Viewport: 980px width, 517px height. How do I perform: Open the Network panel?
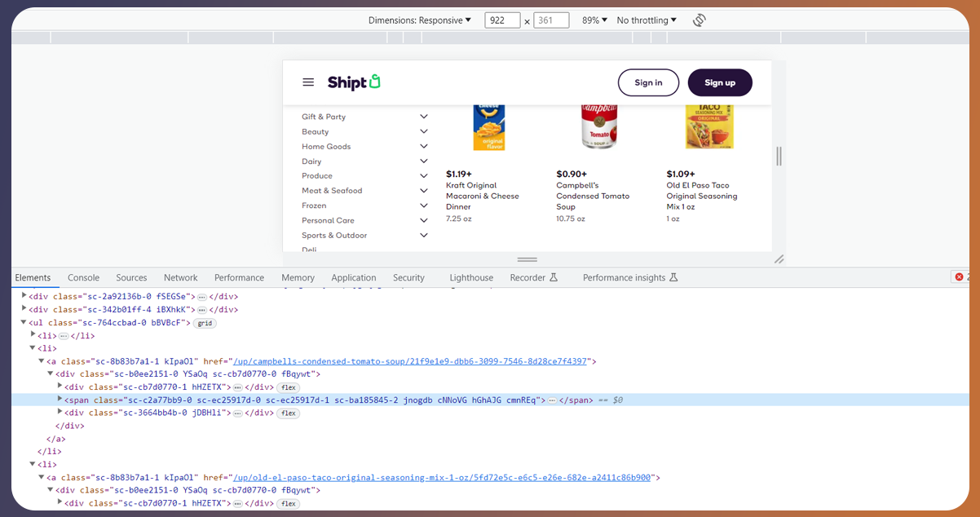tap(180, 277)
